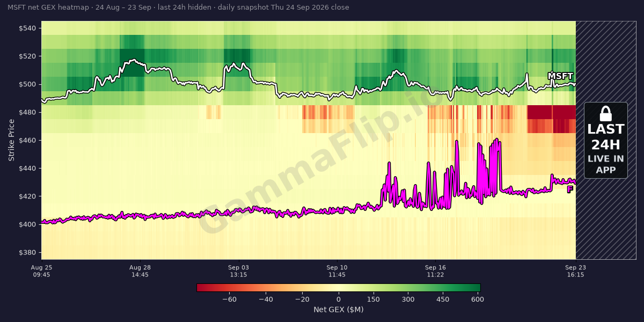Click the Sep 23 16:15 date tick
644x322 pixels.
click(x=575, y=271)
